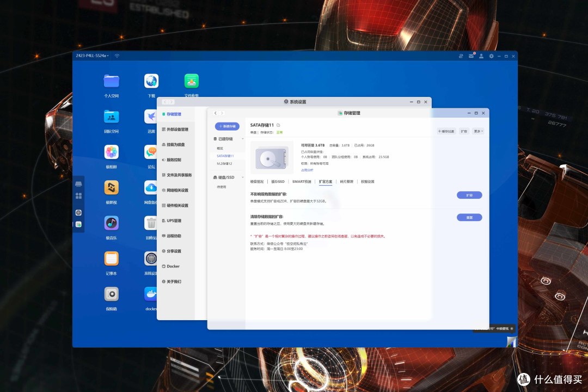
Task: Launch the 下载 globe app icon
Action: [151, 81]
